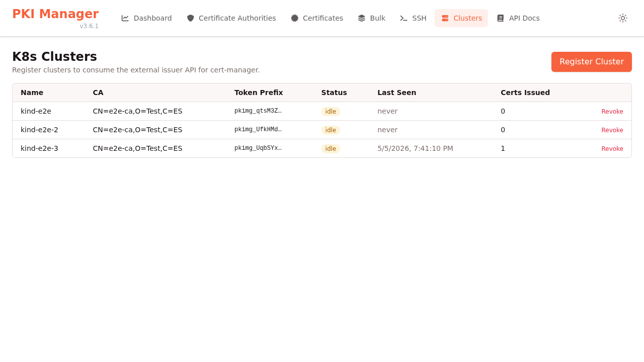
Task: Click the Name column header
Action: coord(32,93)
